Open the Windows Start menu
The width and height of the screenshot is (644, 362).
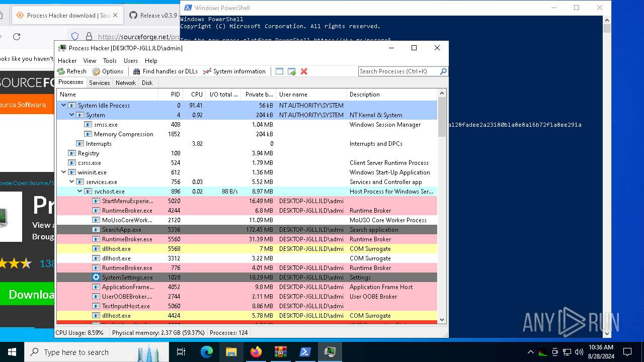[x=12, y=352]
